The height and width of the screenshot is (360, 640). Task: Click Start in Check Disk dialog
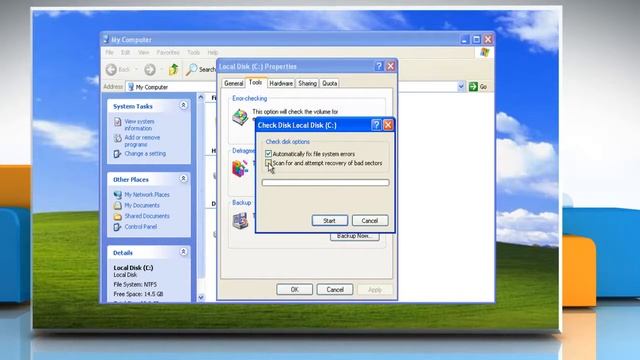click(329, 220)
